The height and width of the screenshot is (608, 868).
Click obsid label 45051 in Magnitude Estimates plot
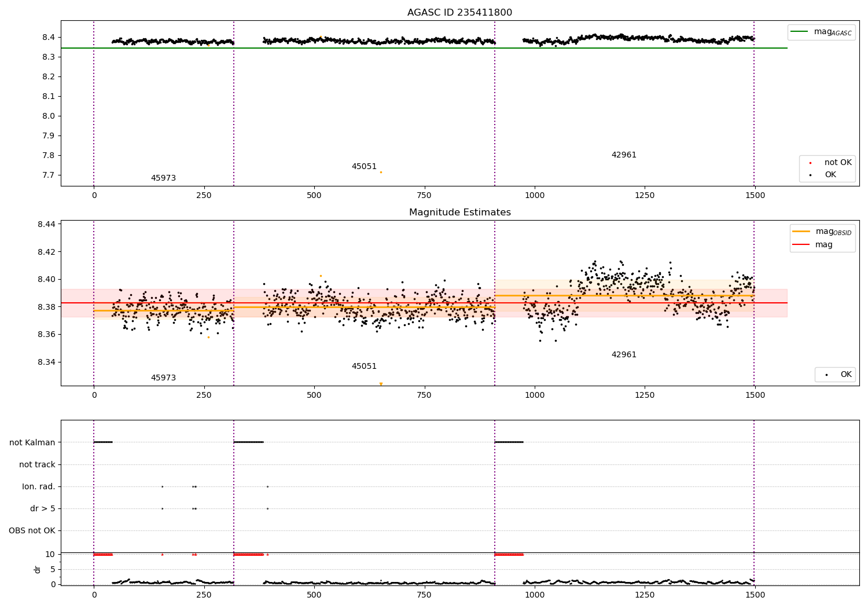[x=364, y=367]
